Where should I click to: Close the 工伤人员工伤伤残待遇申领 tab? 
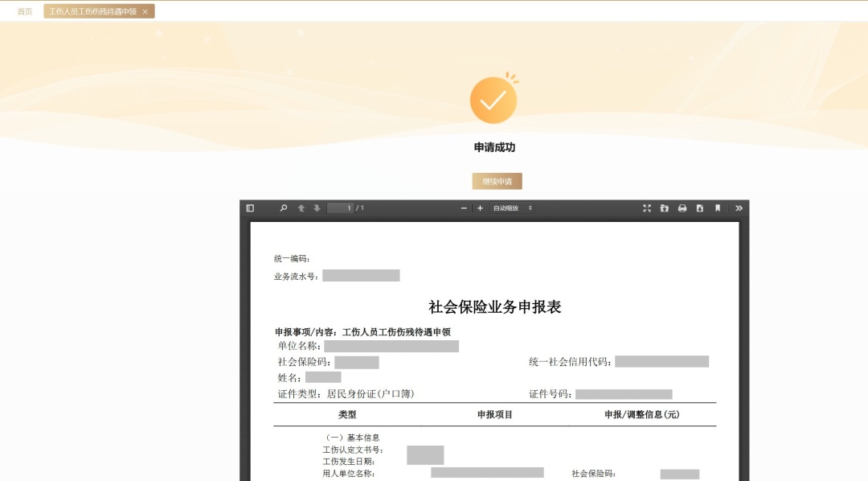coord(145,11)
